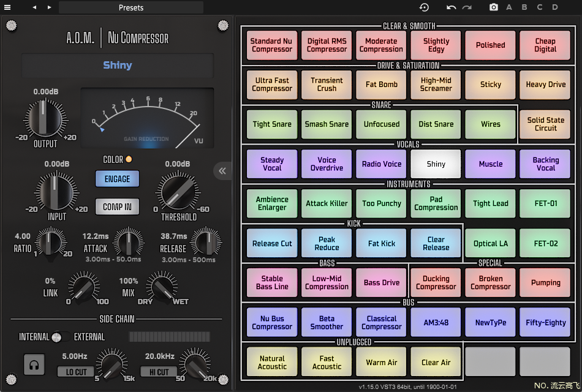Choose the Radio Voice preset
Viewport: 582px width, 392px height.
tap(382, 164)
